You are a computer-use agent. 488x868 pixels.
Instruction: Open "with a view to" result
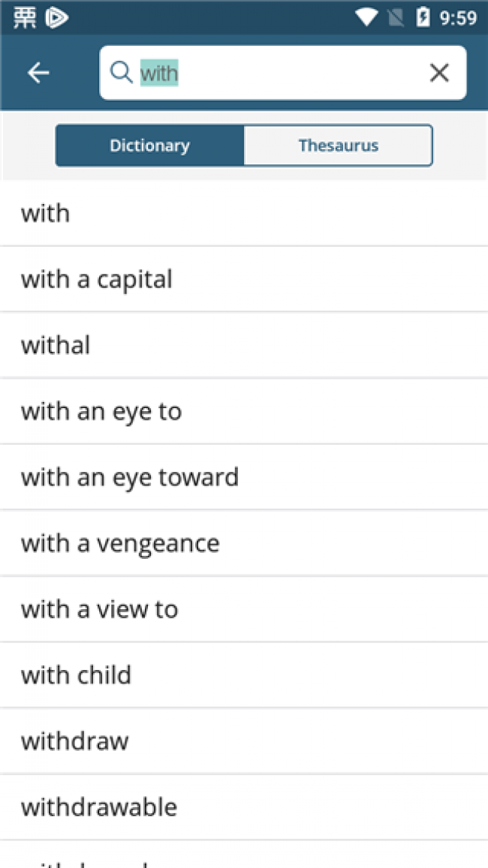tap(244, 609)
